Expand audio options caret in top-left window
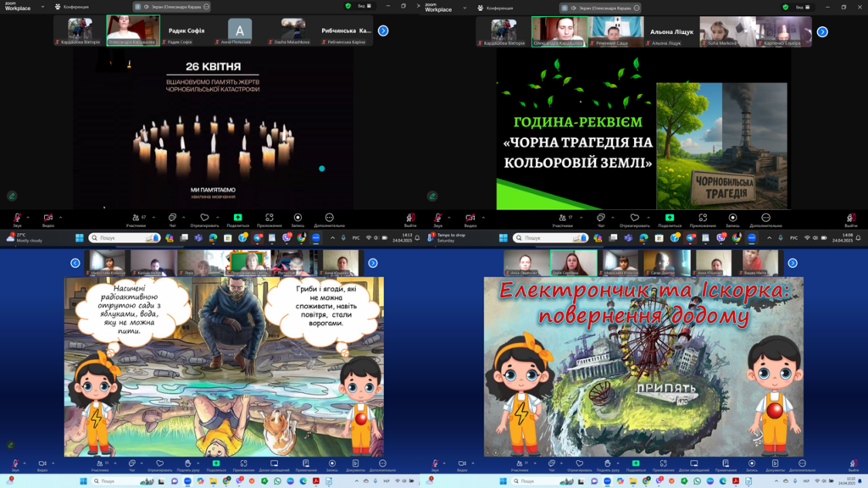This screenshot has width=868, height=488. point(28,217)
